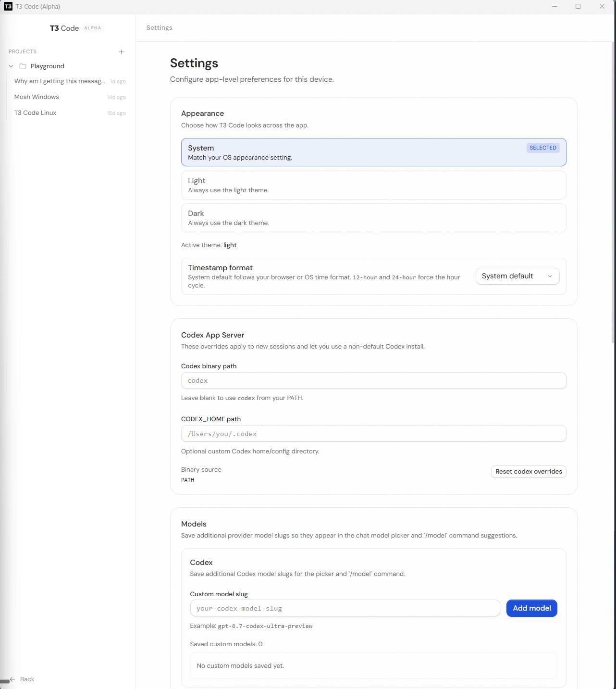Open the Mosh Windows thread
This screenshot has width=616, height=689.
tap(37, 97)
